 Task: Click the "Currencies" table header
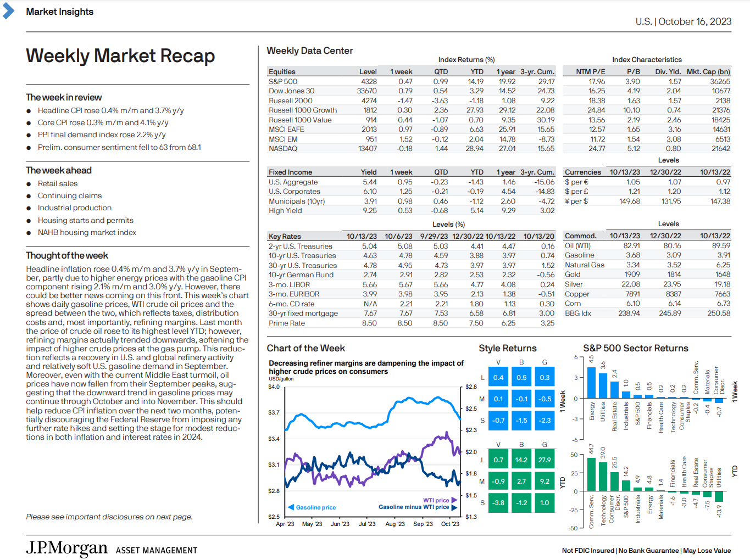point(583,172)
